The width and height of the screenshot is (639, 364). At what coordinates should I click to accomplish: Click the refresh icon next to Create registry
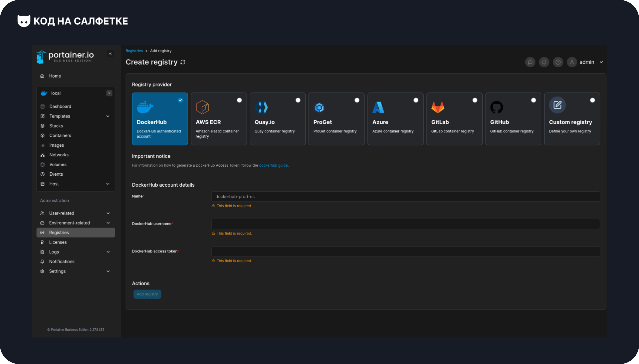tap(183, 62)
